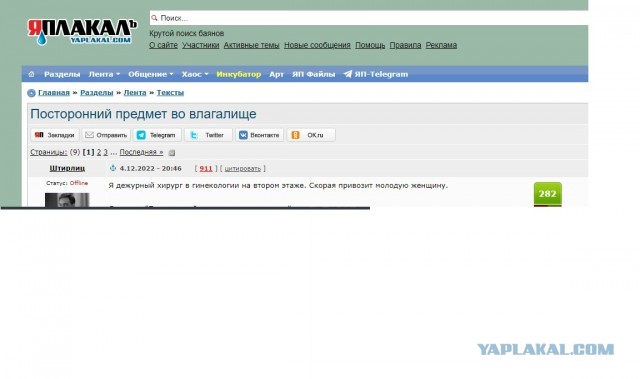
Task: Expand the Лента dropdown menu
Action: (x=104, y=74)
